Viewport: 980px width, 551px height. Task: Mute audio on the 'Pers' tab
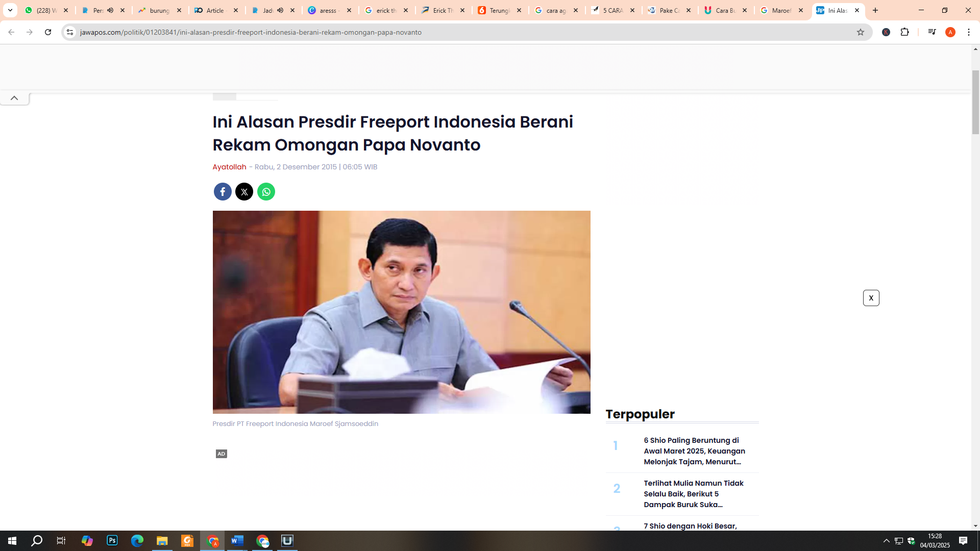110,10
